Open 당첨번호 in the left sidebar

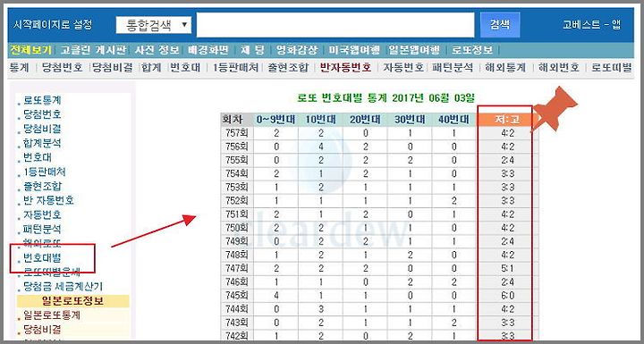tap(42, 114)
